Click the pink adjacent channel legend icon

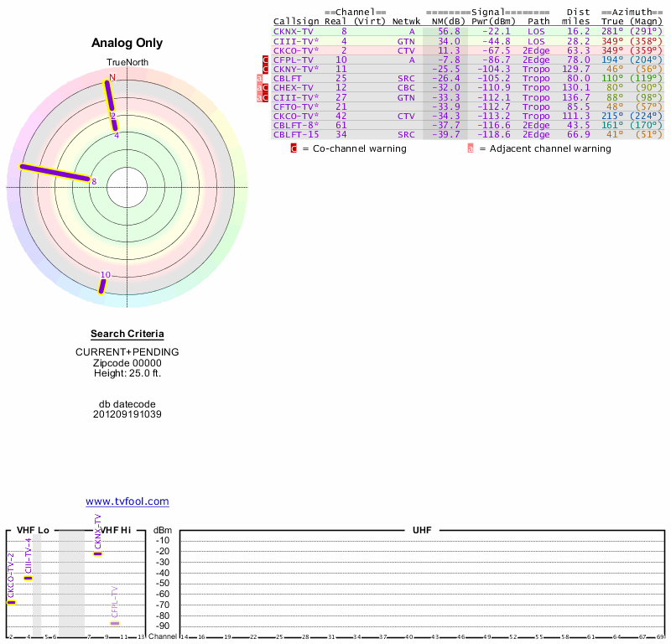pyautogui.click(x=471, y=148)
